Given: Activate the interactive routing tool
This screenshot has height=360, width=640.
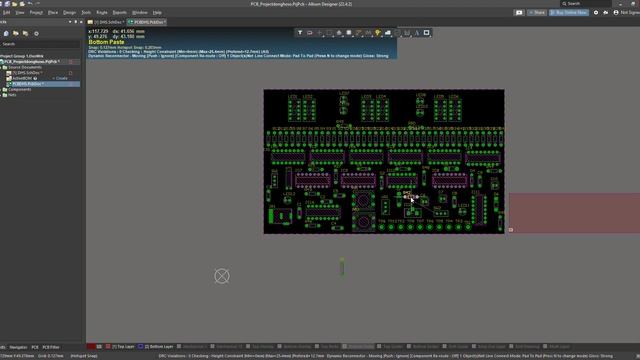Looking at the screenshot, I should click(359, 33).
